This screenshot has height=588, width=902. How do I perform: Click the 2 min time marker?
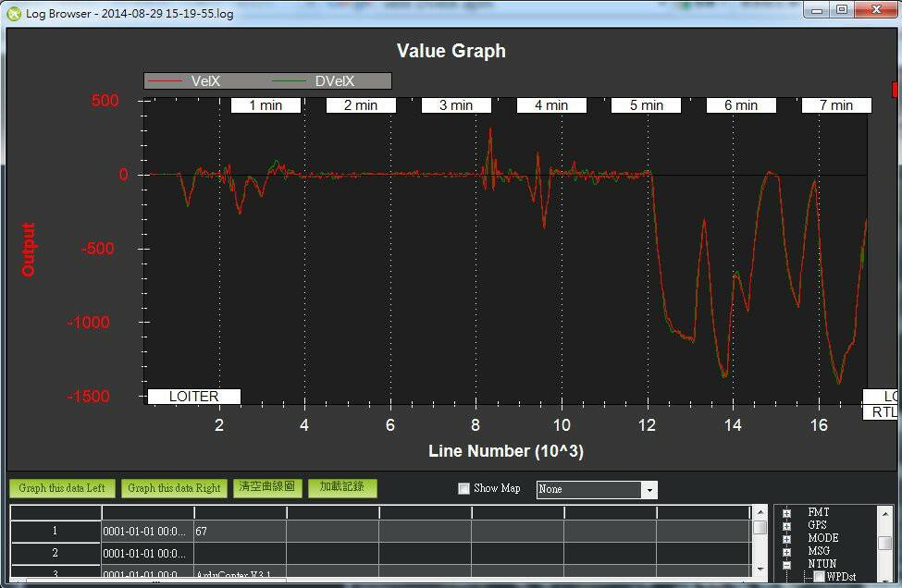pyautogui.click(x=361, y=105)
